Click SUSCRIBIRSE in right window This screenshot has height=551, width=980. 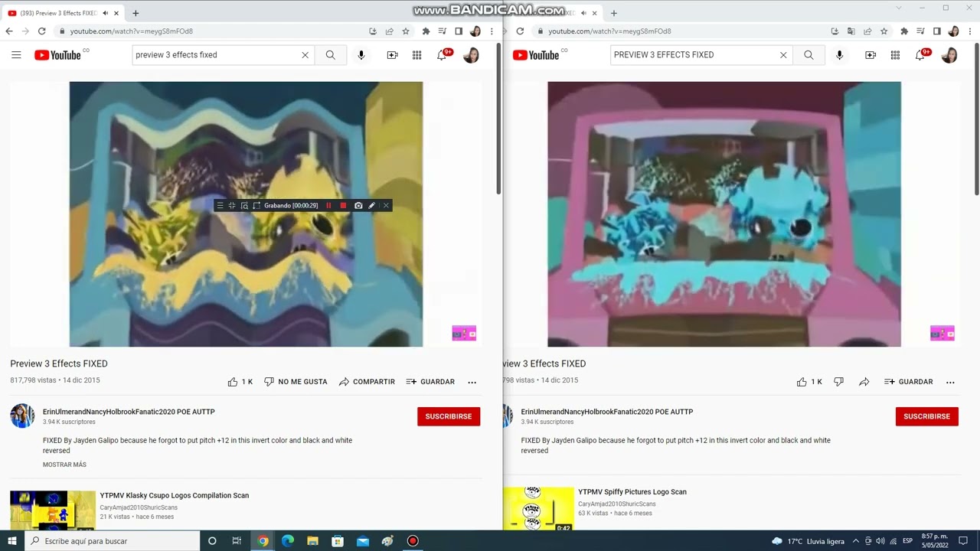(x=927, y=416)
